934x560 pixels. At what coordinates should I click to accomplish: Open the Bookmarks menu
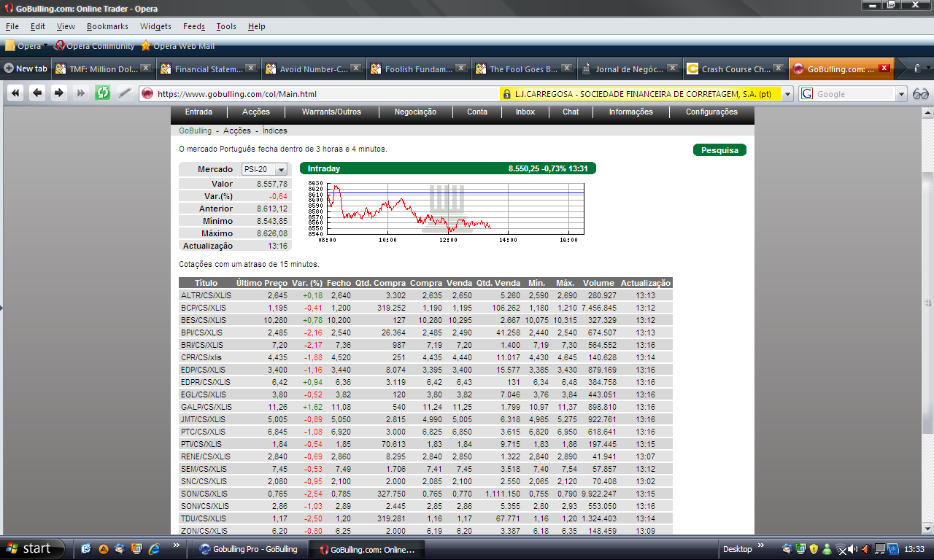tap(107, 26)
